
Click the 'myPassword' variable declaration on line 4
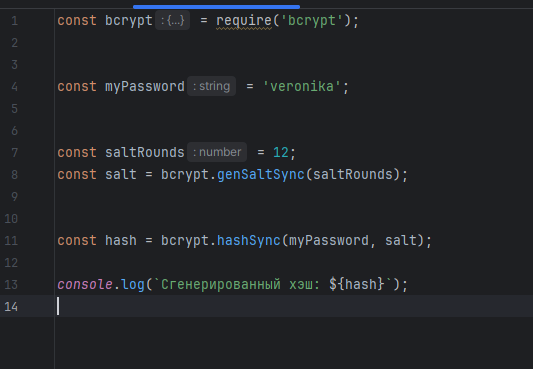point(144,87)
